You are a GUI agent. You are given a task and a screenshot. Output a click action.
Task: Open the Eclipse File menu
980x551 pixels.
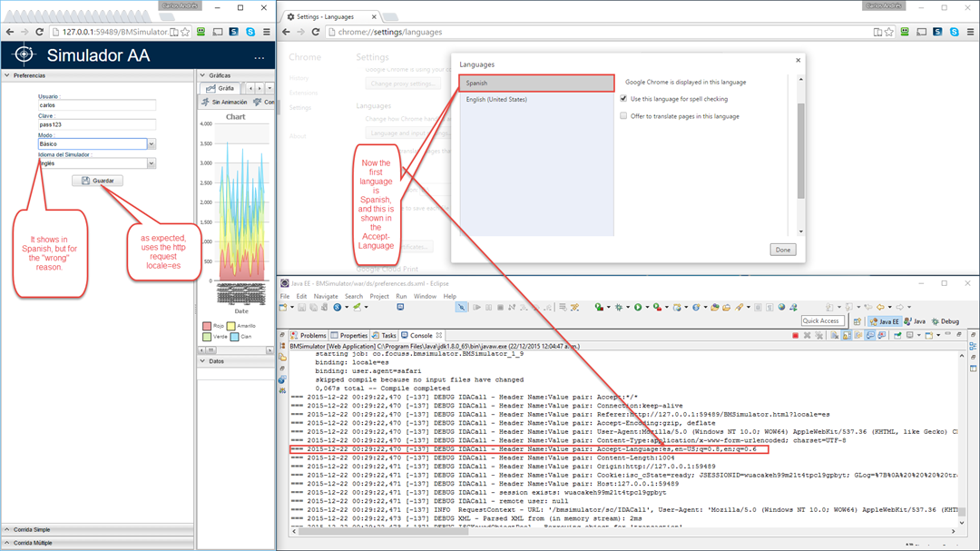pos(285,297)
